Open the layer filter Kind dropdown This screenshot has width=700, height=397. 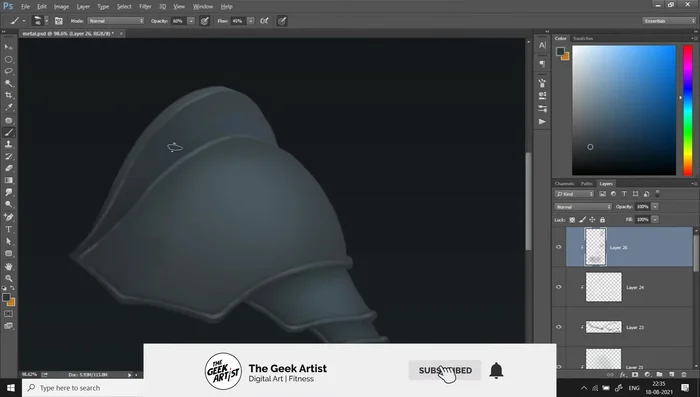[574, 194]
